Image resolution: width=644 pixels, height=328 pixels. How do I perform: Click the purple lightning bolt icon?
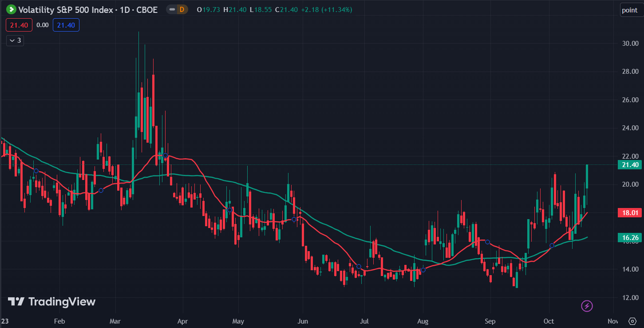click(587, 306)
